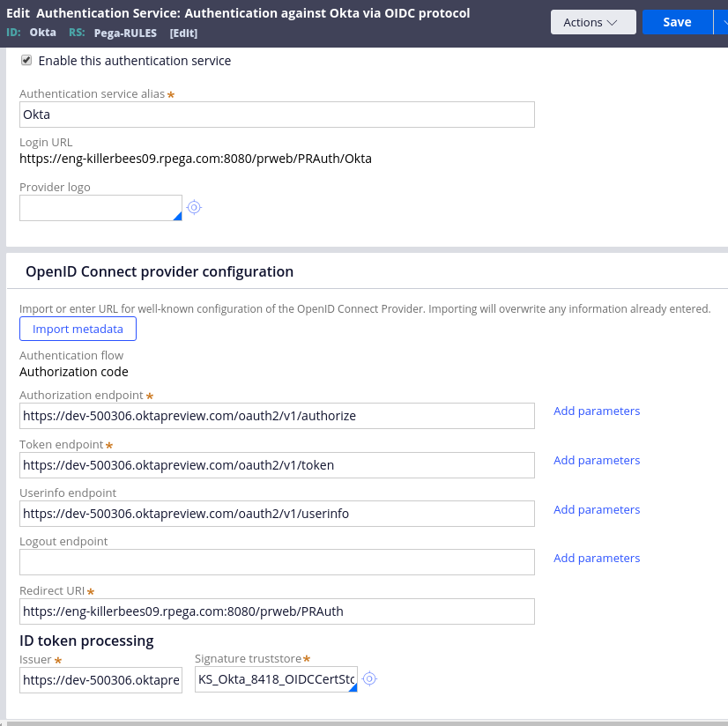Image resolution: width=728 pixels, height=726 pixels.
Task: Click the 'ID token processing' heading
Action: pos(86,641)
